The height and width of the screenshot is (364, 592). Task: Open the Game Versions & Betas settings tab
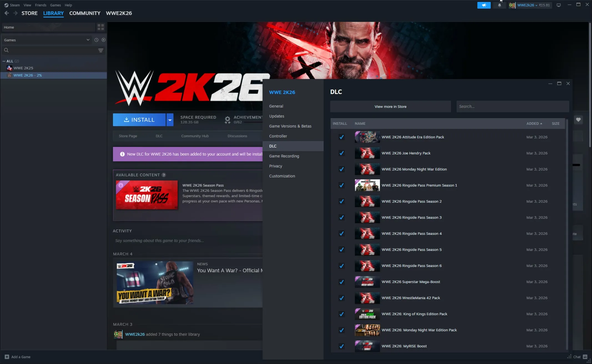coord(290,126)
